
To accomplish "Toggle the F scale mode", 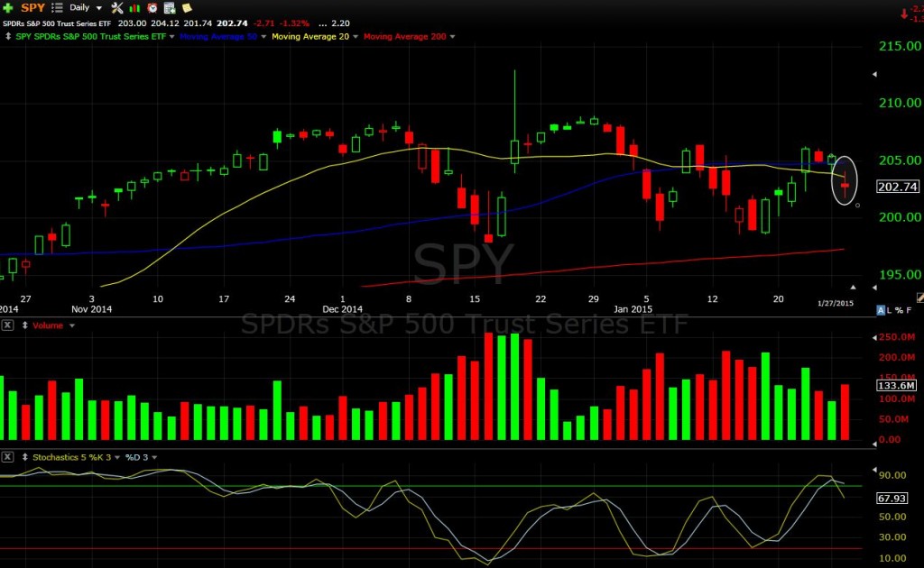I will 909,310.
